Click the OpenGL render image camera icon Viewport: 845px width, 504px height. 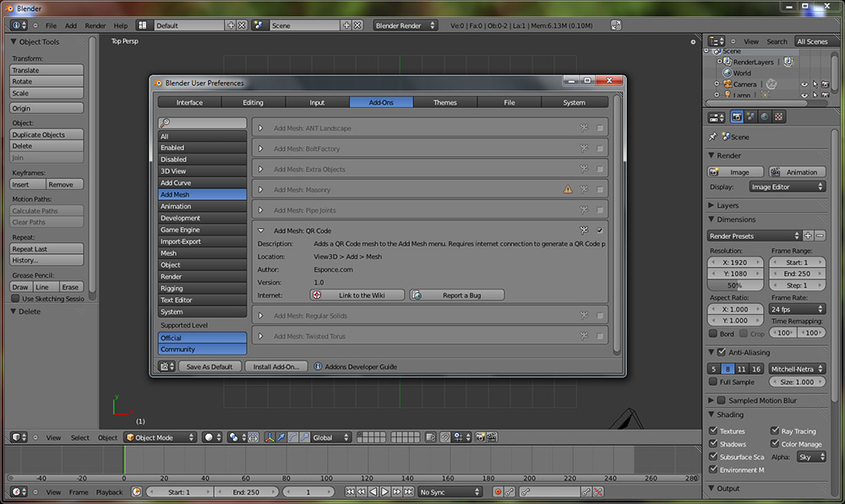coord(480,437)
